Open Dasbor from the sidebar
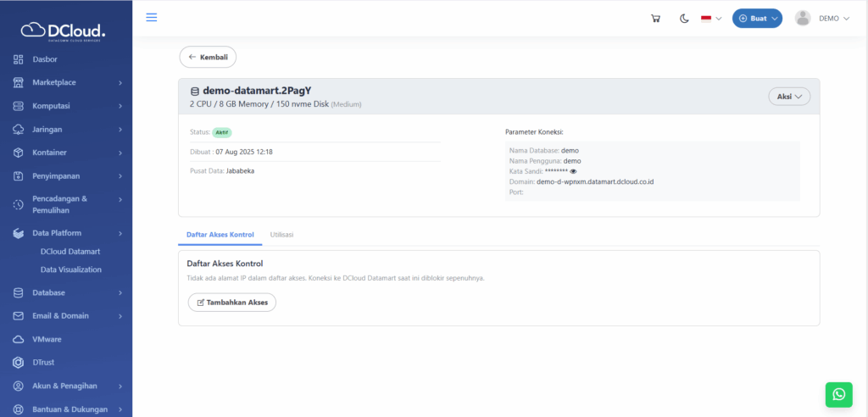The height and width of the screenshot is (417, 868). point(44,59)
